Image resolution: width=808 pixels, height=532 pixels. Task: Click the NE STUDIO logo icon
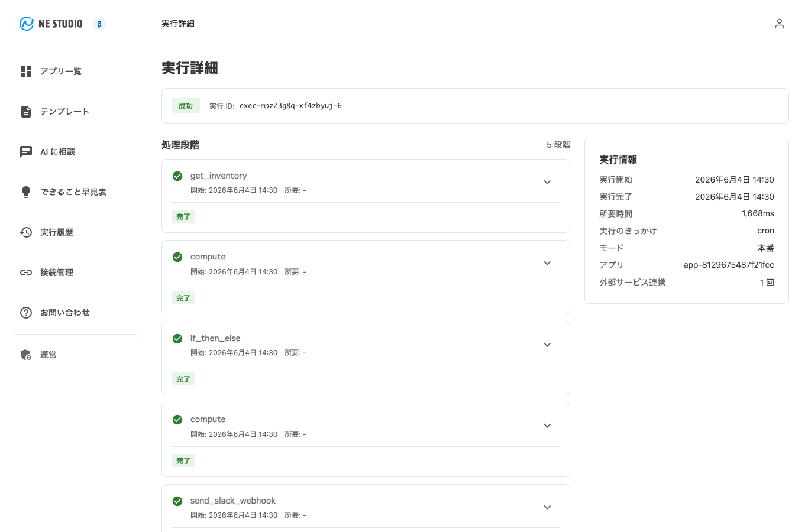coord(26,24)
